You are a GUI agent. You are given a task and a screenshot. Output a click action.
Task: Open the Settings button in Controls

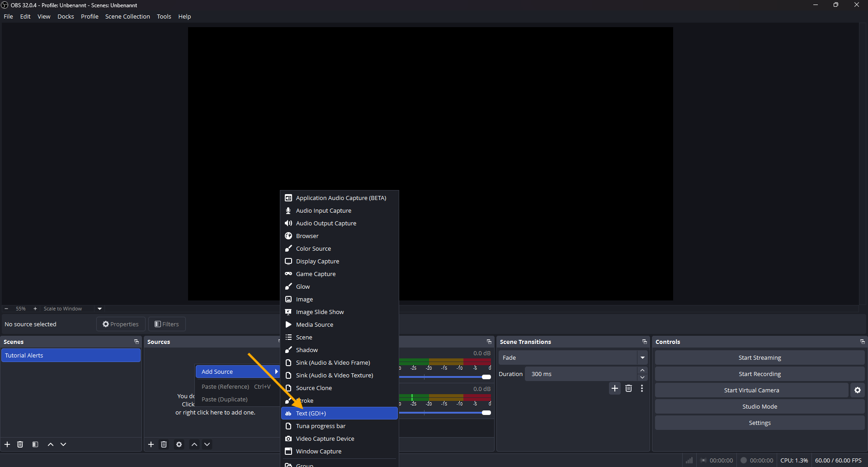pos(759,423)
